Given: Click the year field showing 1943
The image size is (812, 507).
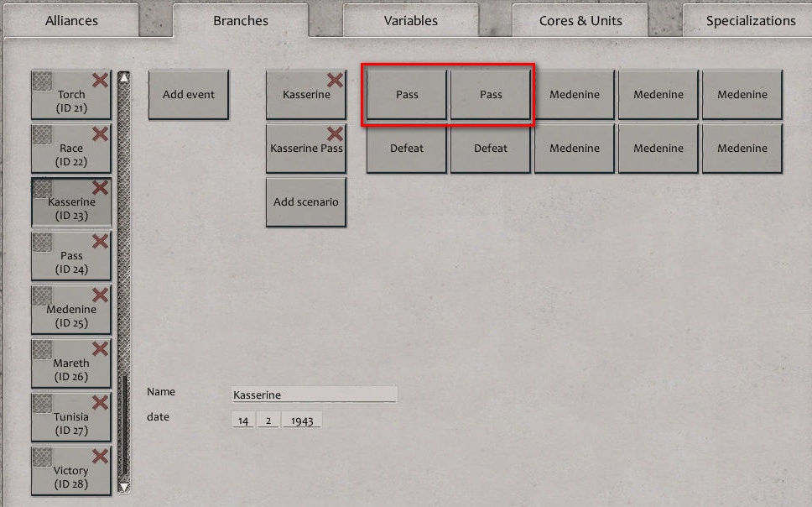Looking at the screenshot, I should click(x=301, y=420).
